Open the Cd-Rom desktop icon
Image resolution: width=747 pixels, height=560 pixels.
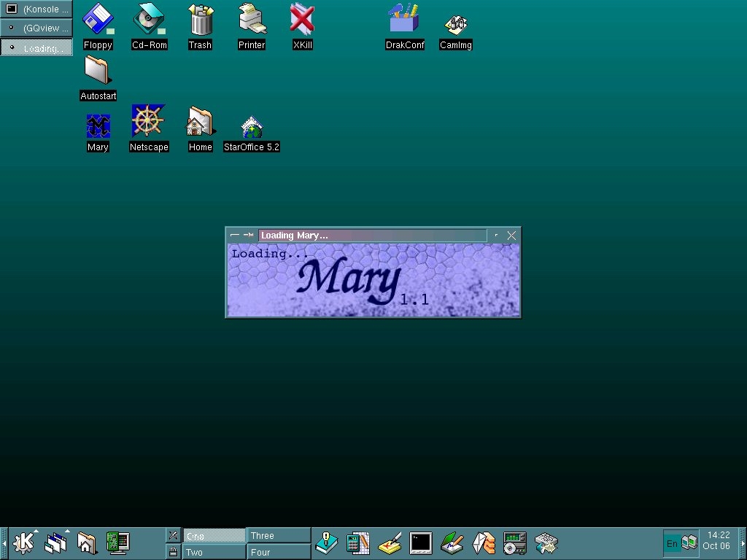149,20
